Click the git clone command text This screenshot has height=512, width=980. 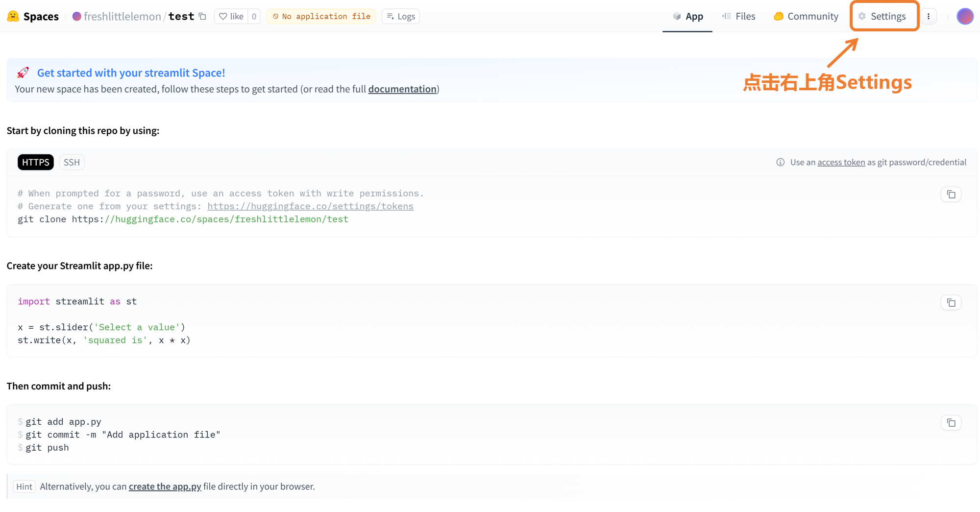pyautogui.click(x=183, y=219)
